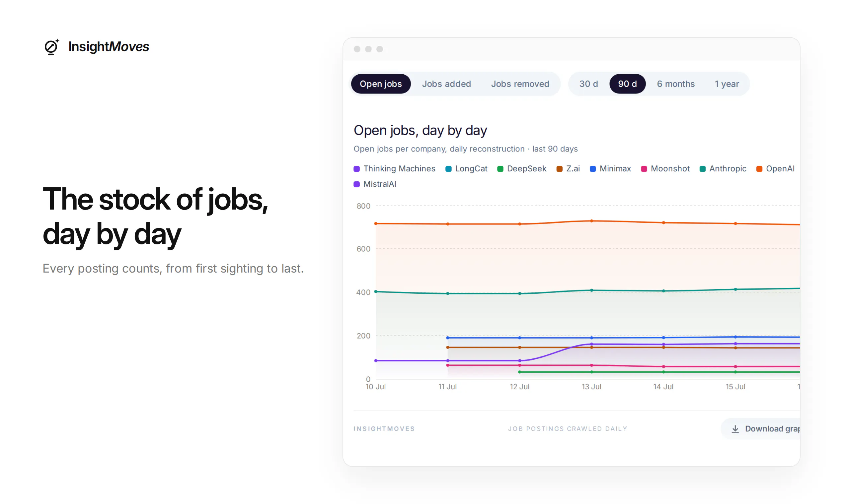Select the Open jobs tab
843x504 pixels.
pyautogui.click(x=381, y=84)
